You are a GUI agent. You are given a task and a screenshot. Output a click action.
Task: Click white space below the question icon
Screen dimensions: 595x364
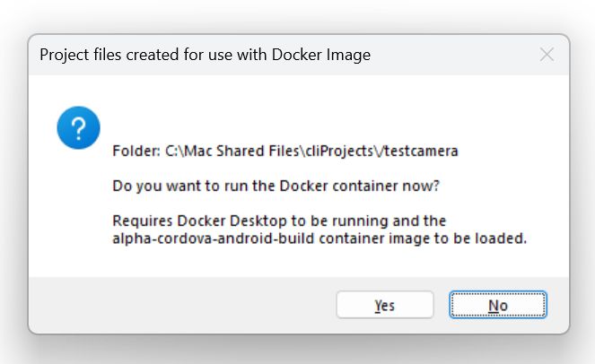point(78,206)
